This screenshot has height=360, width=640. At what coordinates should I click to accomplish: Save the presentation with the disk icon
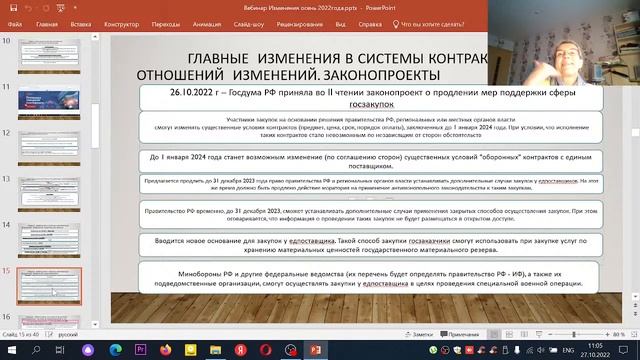(x=13, y=8)
